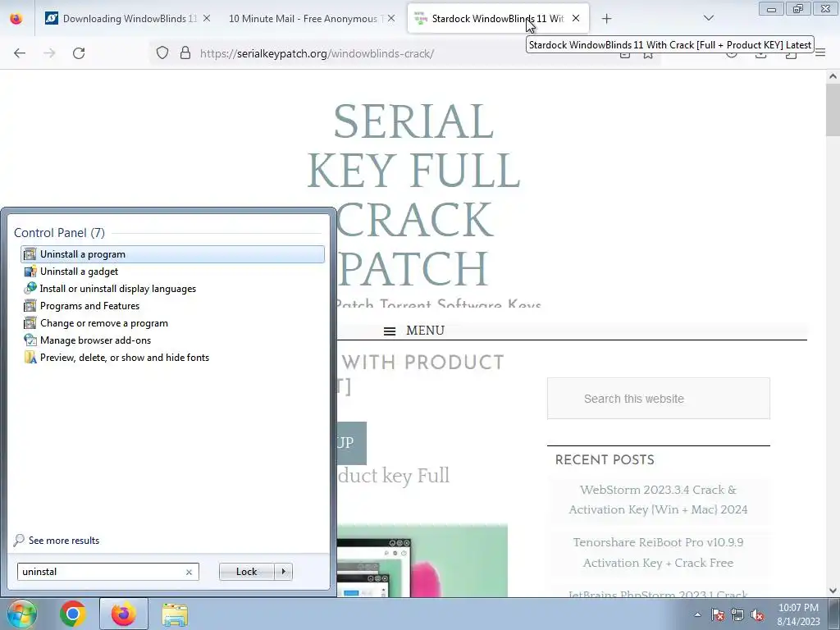Show hidden tray icons arrow
The height and width of the screenshot is (630, 840).
click(x=697, y=615)
